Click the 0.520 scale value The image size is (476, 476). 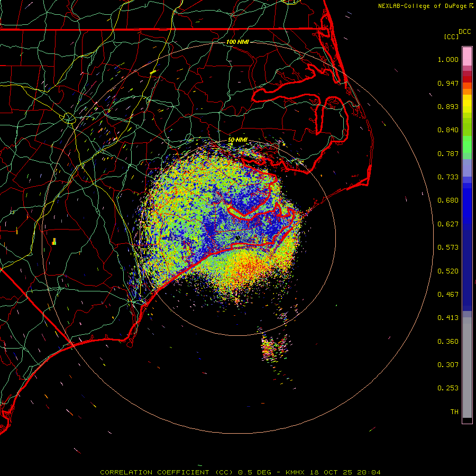click(448, 271)
